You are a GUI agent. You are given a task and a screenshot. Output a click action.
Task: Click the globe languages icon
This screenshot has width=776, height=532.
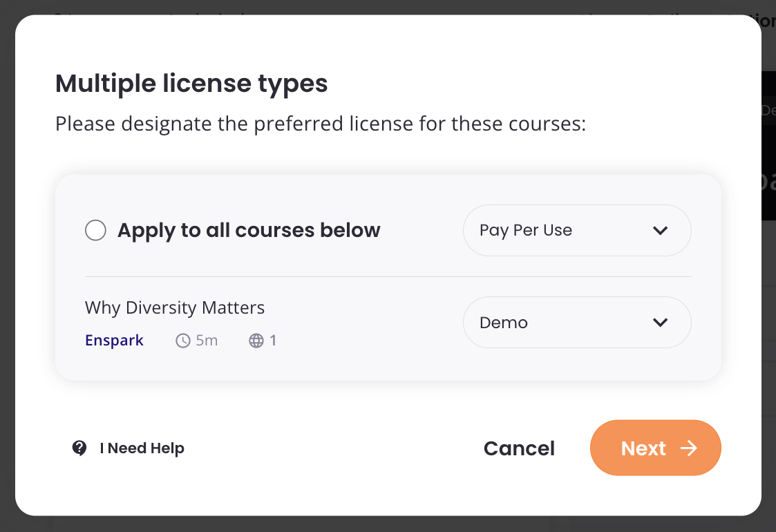(256, 341)
